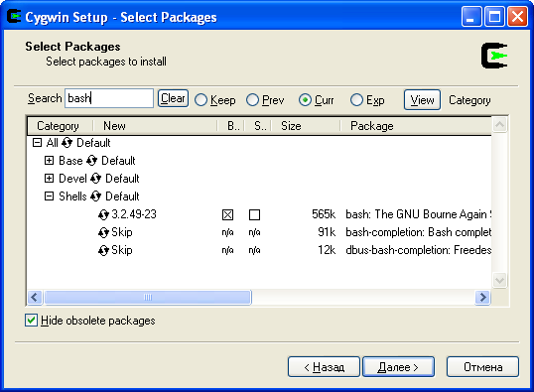Viewport: 534px width, 392px height.
Task: Click the horizontal scrollbar right arrow
Action: pyautogui.click(x=482, y=298)
